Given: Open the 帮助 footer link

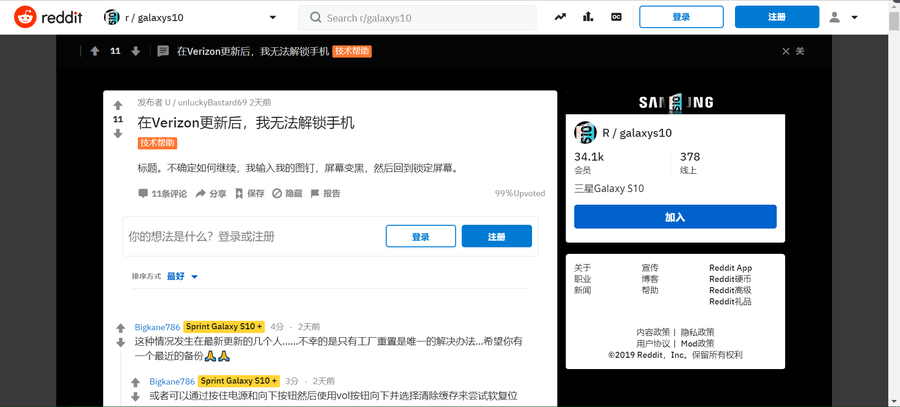Looking at the screenshot, I should pos(650,290).
